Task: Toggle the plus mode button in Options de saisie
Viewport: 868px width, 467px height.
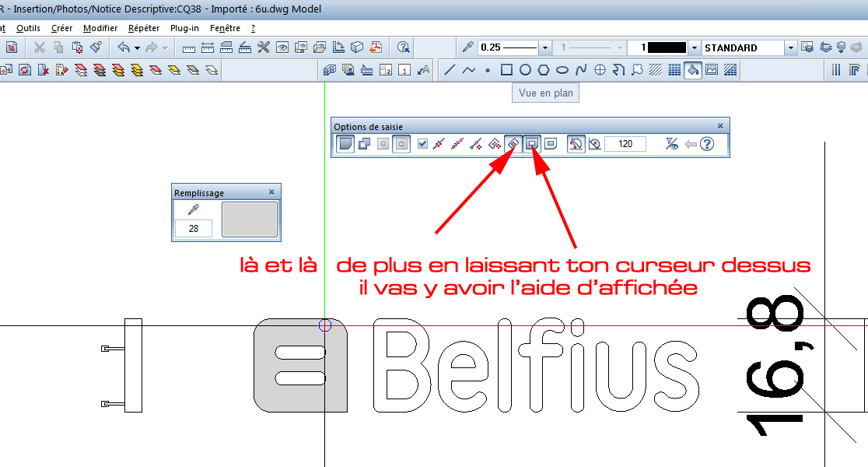Action: point(383,144)
